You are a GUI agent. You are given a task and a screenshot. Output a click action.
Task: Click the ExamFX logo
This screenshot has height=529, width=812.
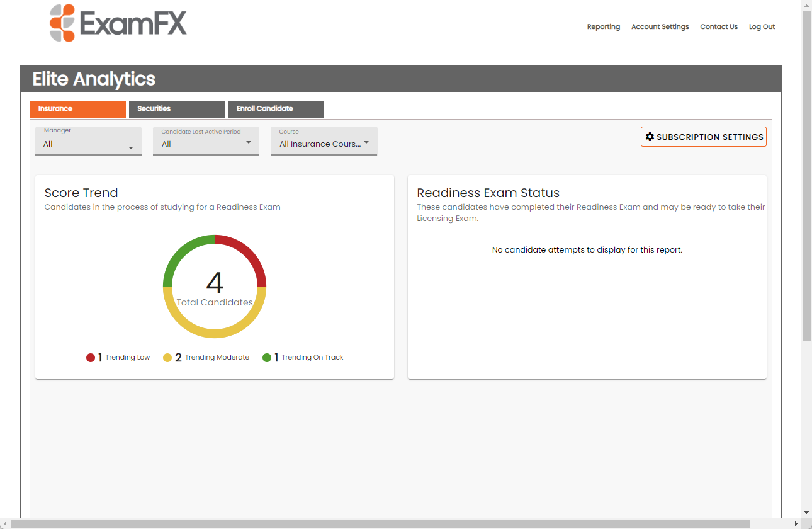click(118, 23)
